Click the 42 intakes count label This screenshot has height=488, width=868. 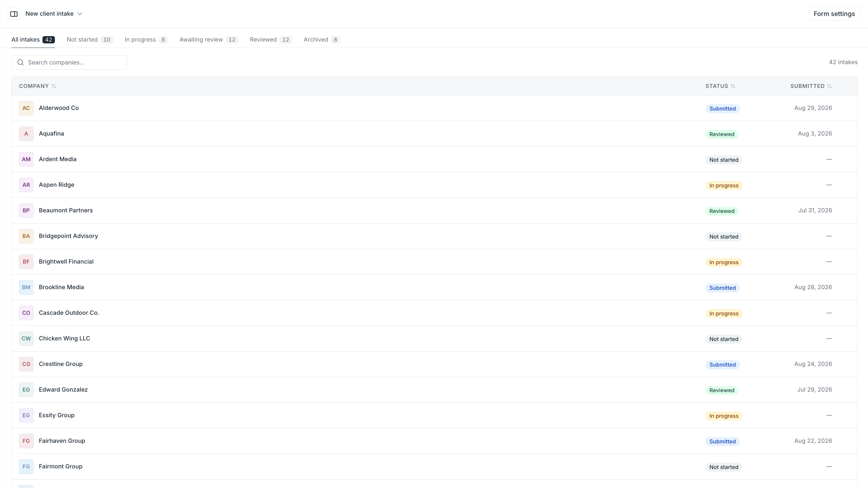(x=843, y=62)
